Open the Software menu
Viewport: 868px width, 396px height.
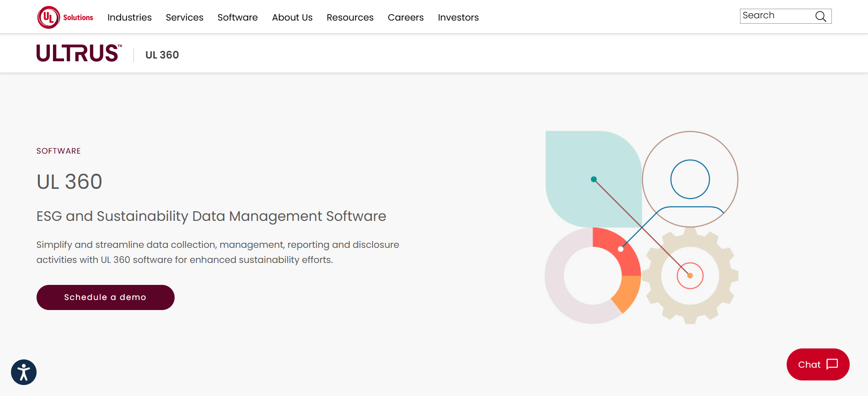[x=238, y=17]
